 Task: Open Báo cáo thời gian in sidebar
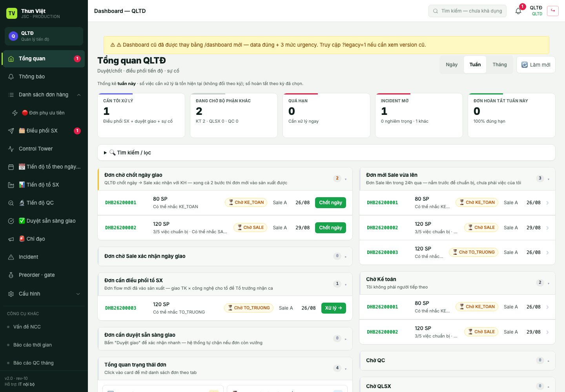click(x=44, y=345)
